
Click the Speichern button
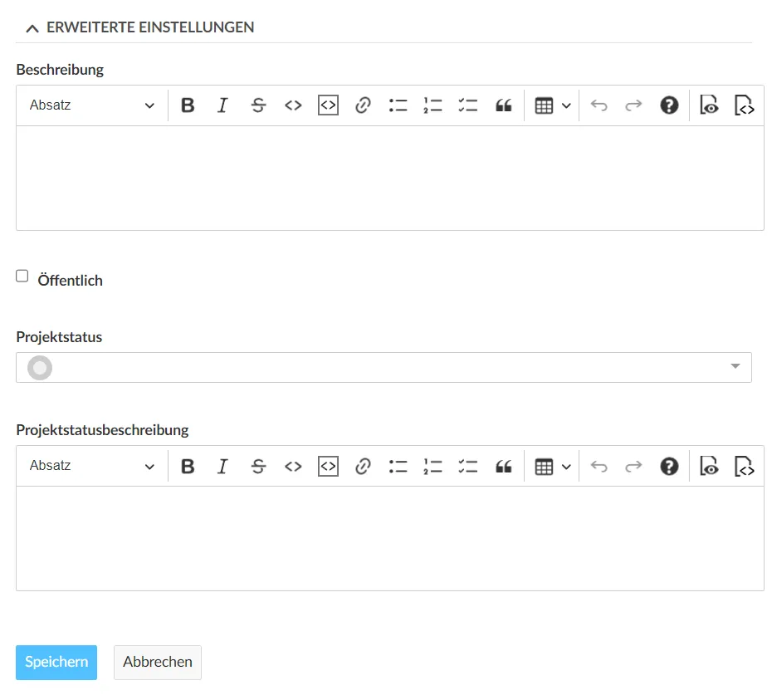(56, 662)
